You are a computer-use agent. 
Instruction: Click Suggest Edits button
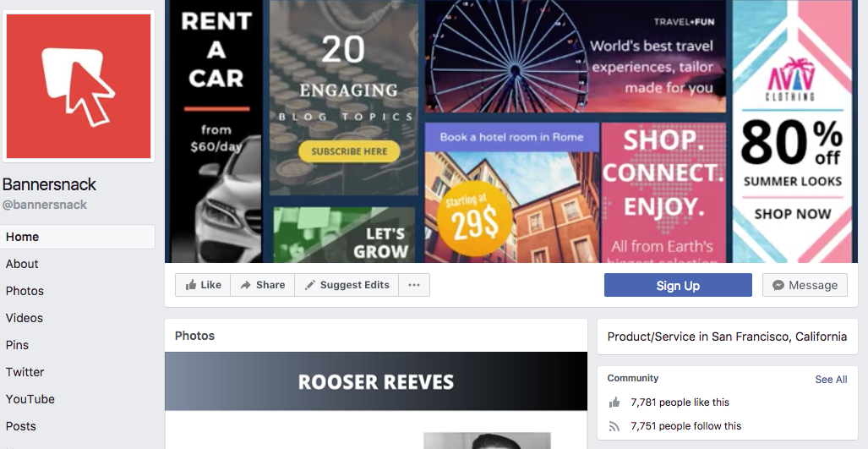(x=347, y=285)
